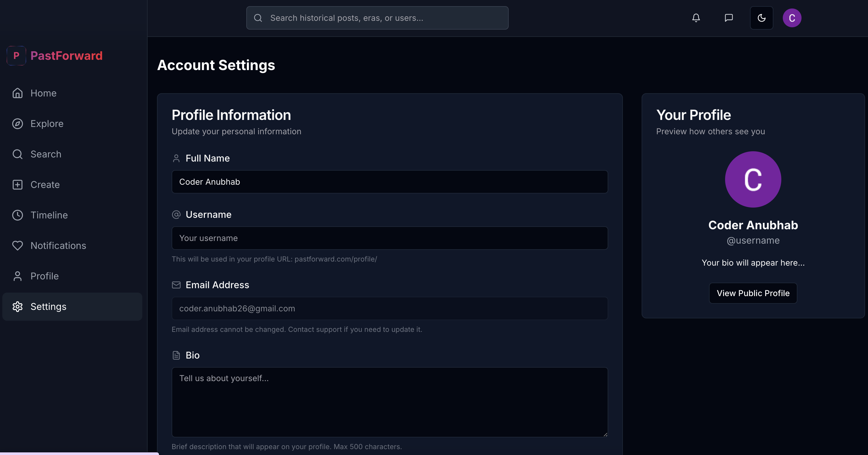The height and width of the screenshot is (455, 868).
Task: Click the Full Name input field
Action: tap(389, 182)
